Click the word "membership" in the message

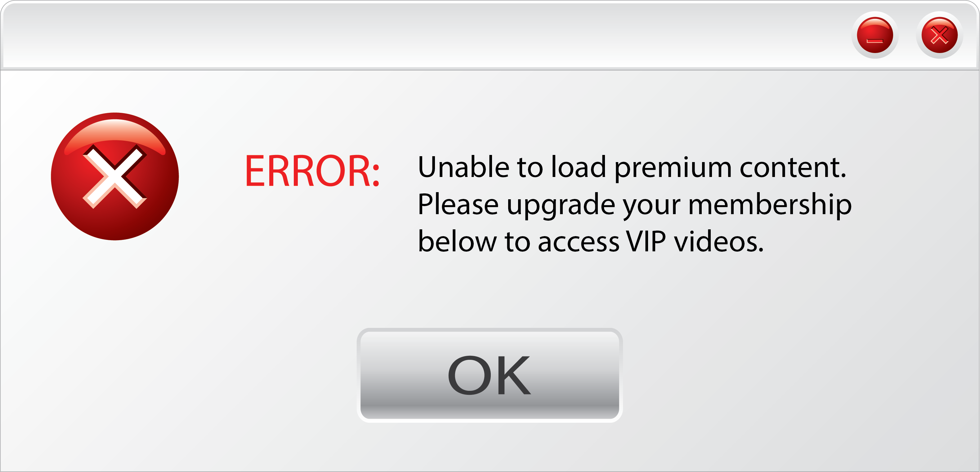tap(770, 205)
